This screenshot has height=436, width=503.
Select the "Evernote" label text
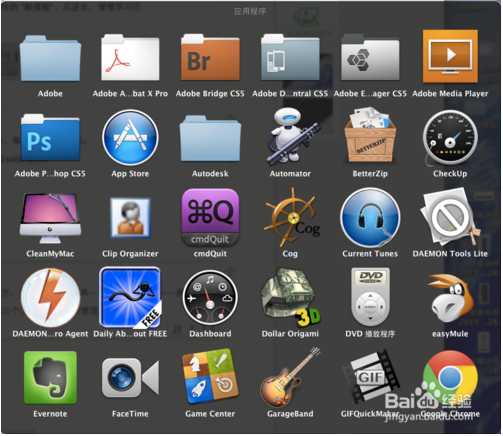(50, 414)
